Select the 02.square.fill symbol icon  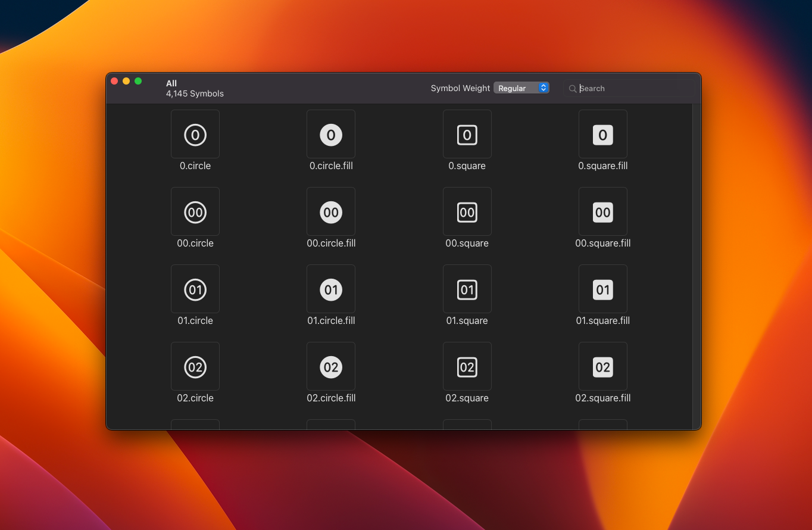[603, 367]
